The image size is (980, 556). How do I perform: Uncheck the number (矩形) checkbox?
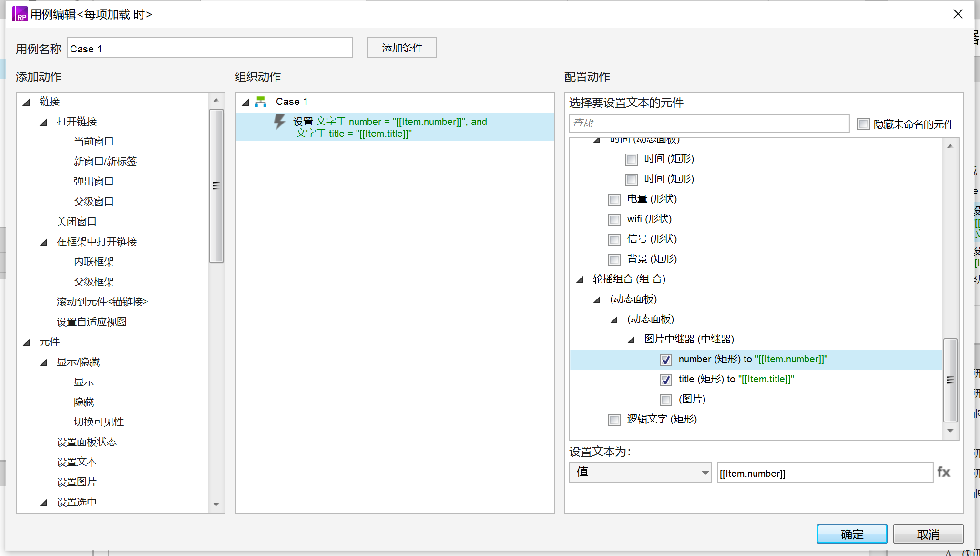666,360
